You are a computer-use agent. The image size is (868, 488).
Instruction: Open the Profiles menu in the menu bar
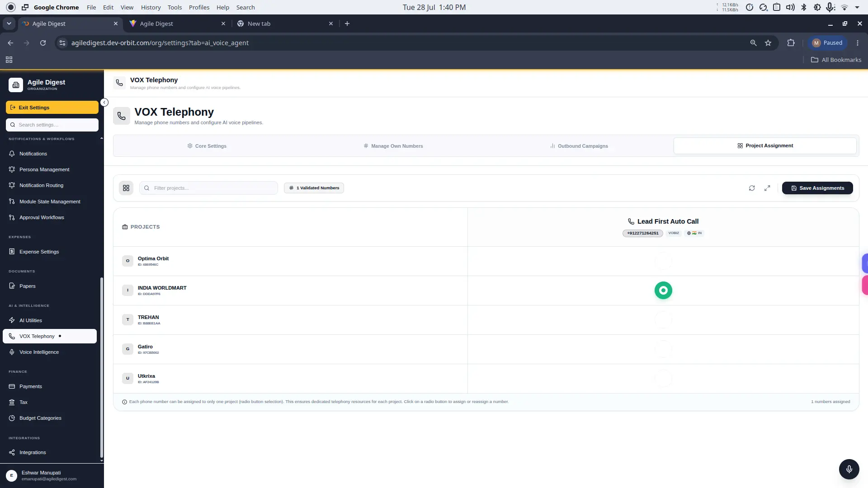(x=199, y=7)
